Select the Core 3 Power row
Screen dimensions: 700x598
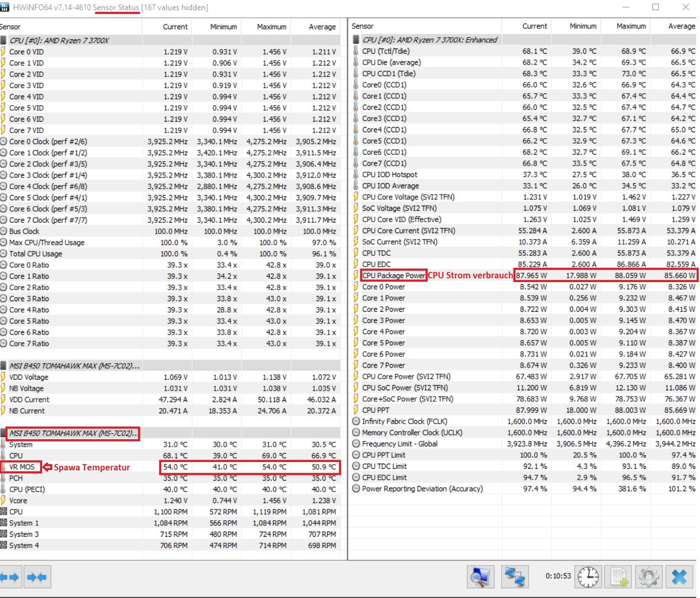522,320
